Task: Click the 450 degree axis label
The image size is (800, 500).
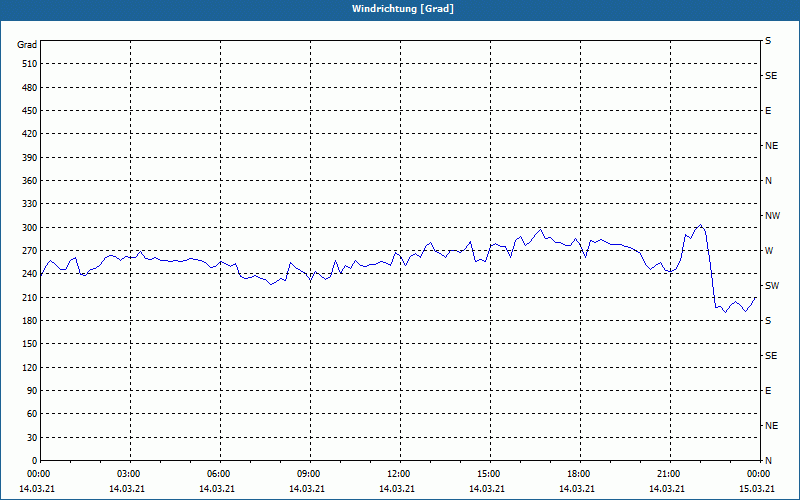Action: [30, 111]
